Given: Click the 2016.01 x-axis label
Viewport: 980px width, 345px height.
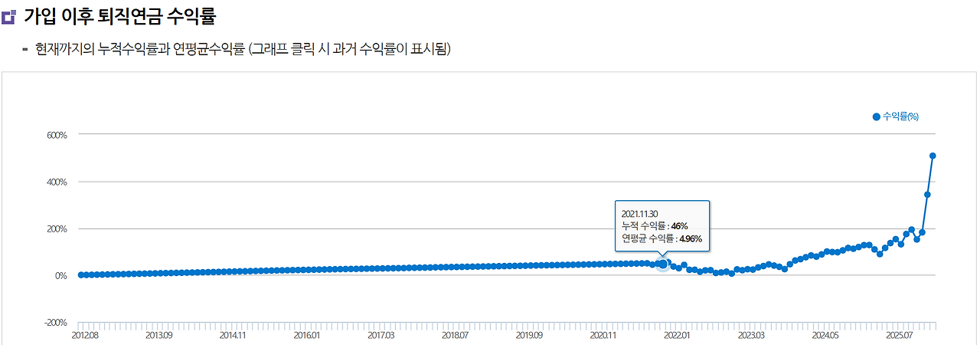Looking at the screenshot, I should pos(308,335).
